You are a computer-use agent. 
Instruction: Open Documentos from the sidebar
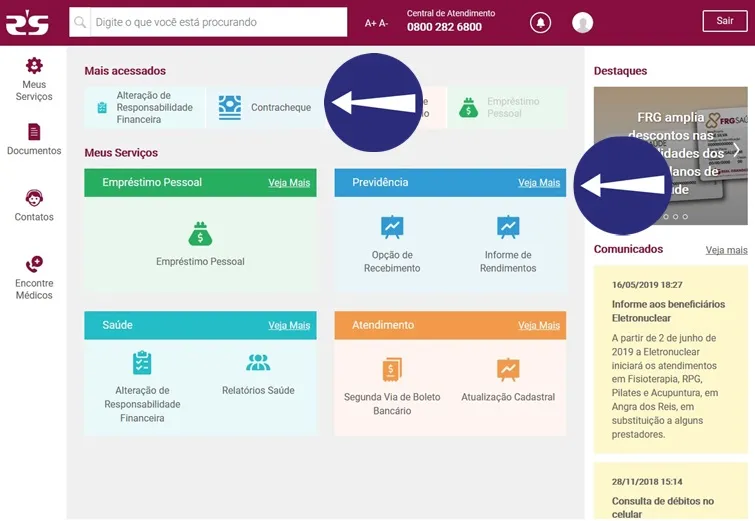34,139
